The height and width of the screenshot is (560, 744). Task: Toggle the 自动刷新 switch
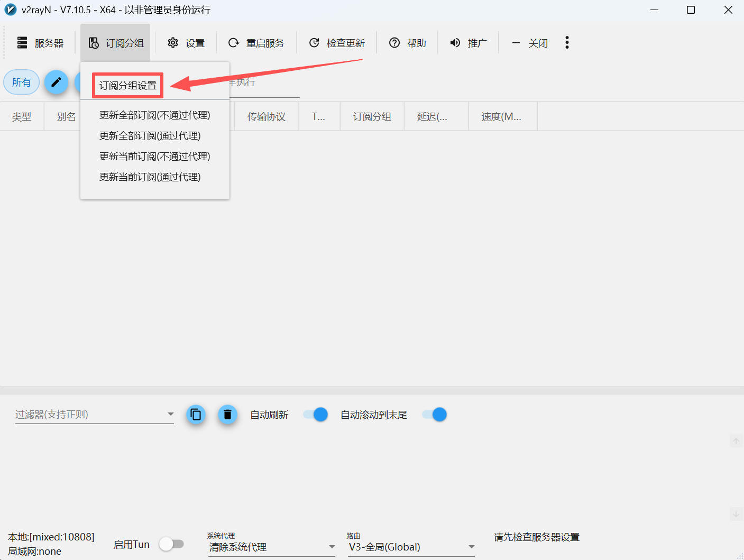[x=316, y=415]
